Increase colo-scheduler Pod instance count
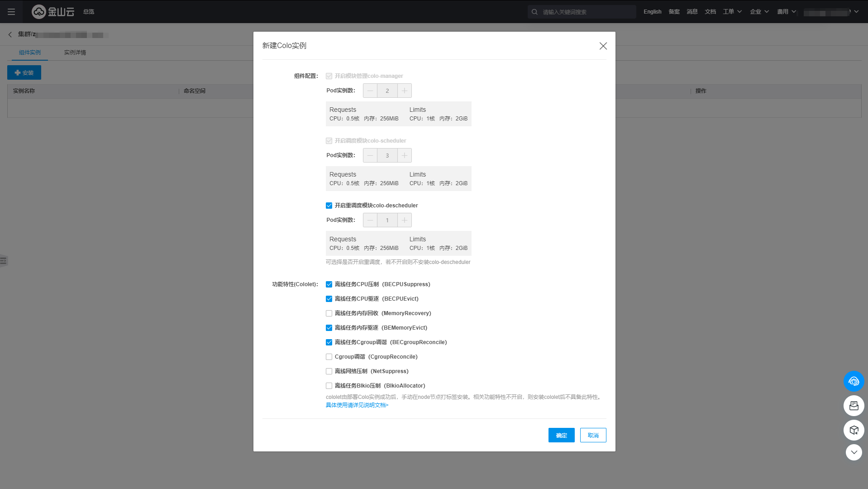The height and width of the screenshot is (489, 868). click(x=405, y=155)
